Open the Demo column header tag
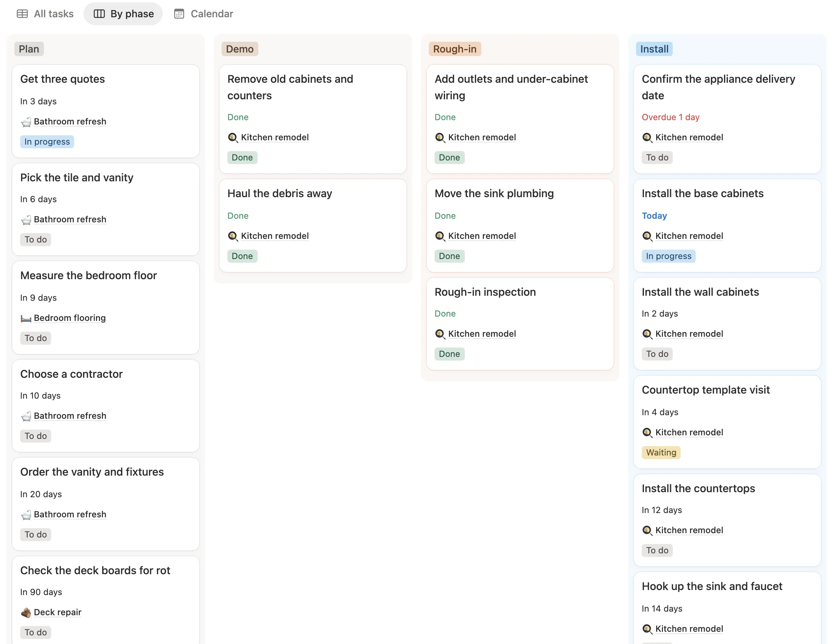831x644 pixels. pos(240,49)
